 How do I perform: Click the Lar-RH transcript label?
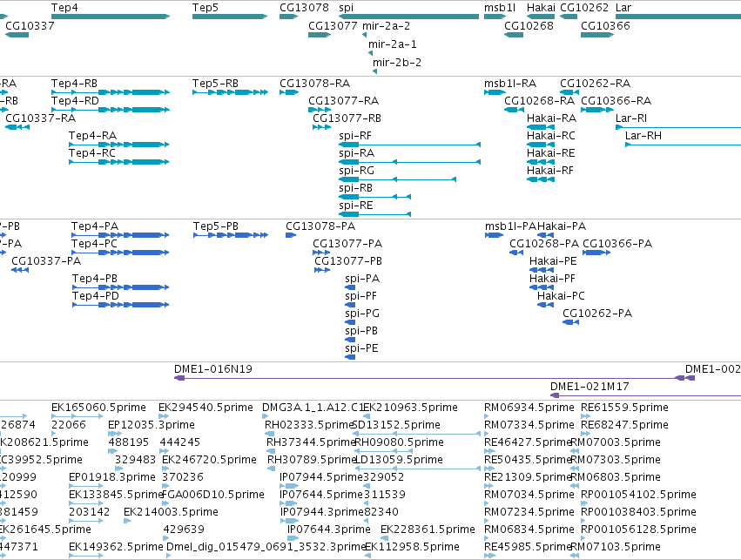point(643,136)
